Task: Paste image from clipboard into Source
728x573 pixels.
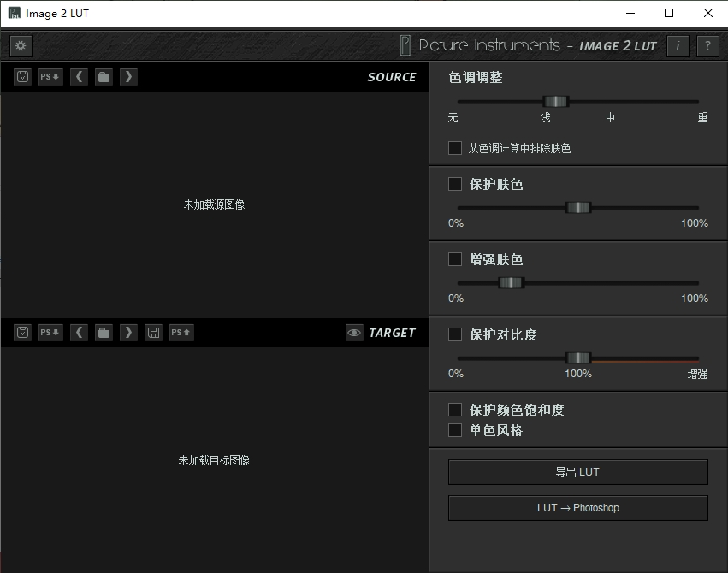Action: (x=21, y=76)
